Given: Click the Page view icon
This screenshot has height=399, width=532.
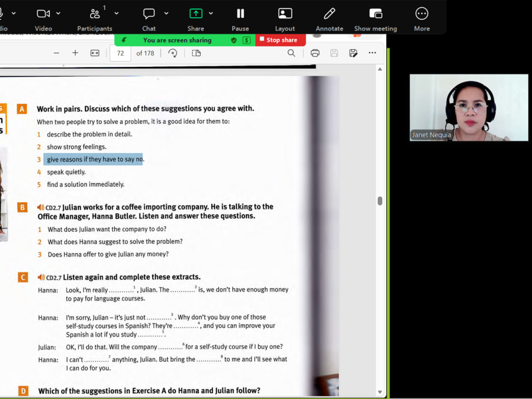Looking at the screenshot, I should coord(196,53).
